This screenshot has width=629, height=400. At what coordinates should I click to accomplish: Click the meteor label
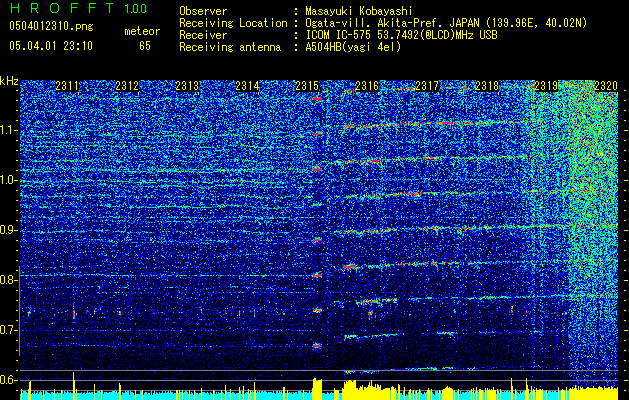click(x=142, y=31)
